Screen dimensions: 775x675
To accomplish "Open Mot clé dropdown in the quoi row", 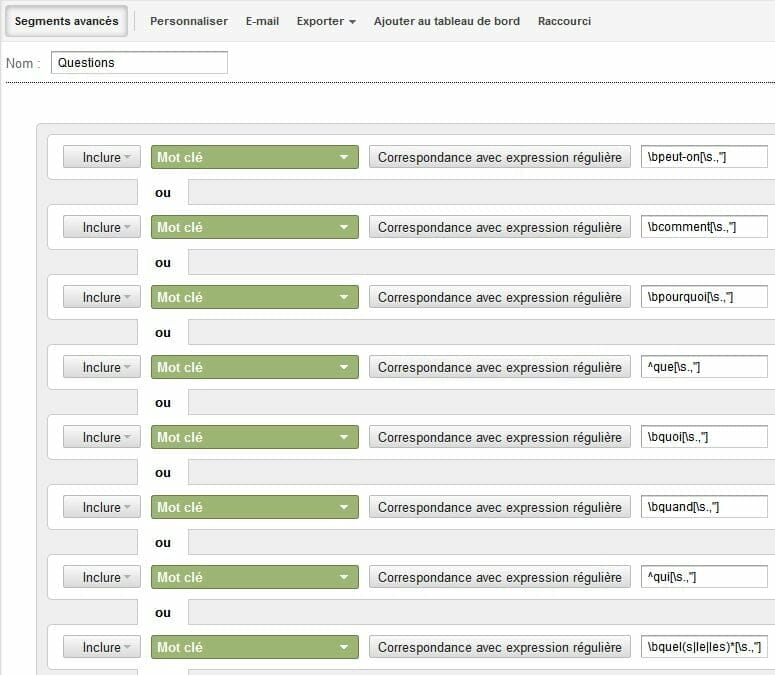I will click(254, 437).
